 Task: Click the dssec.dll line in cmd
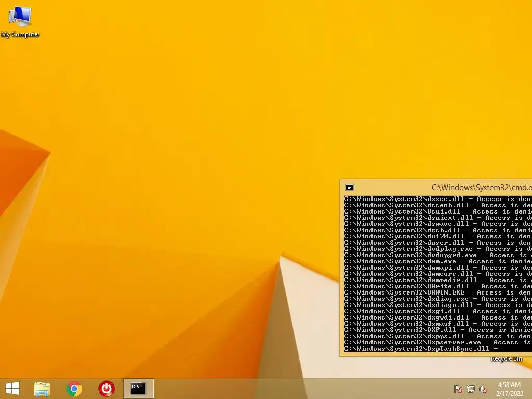coord(437,199)
